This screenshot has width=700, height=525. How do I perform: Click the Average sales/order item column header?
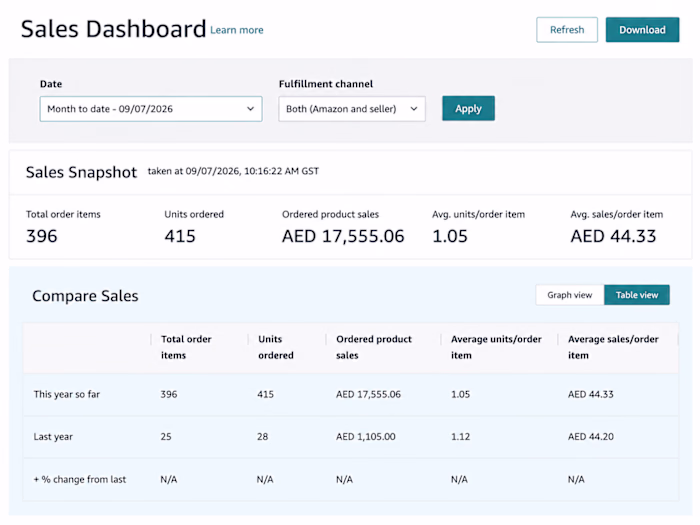click(613, 347)
